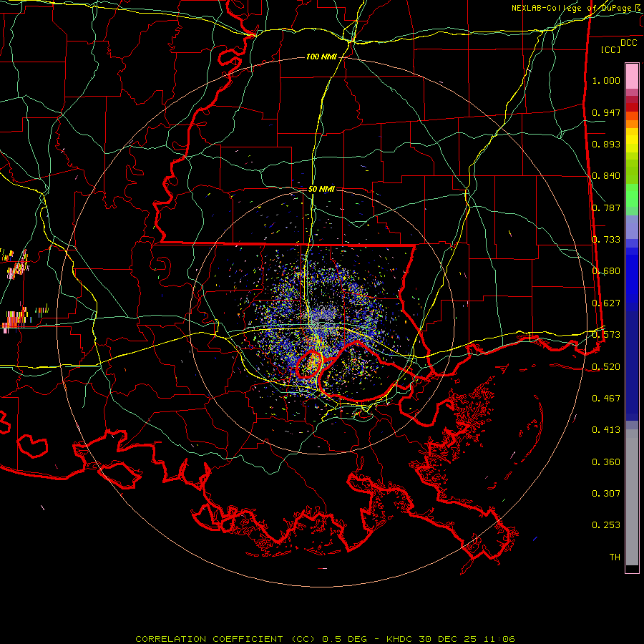This screenshot has height=644, width=644.
Task: Select the 0.413 scale value
Action: tap(606, 430)
